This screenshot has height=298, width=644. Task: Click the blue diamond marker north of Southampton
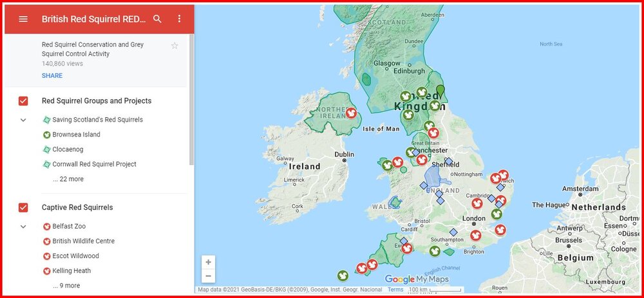453,232
